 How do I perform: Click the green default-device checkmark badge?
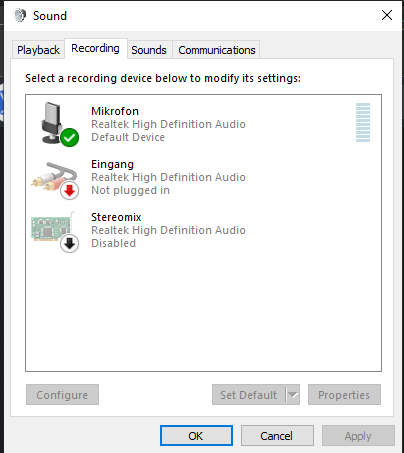click(70, 137)
